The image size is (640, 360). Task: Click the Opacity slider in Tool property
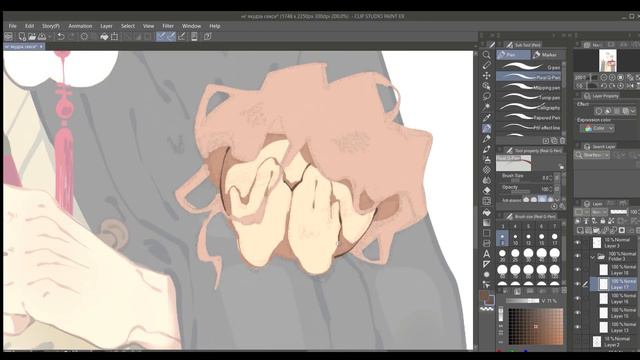(x=520, y=192)
